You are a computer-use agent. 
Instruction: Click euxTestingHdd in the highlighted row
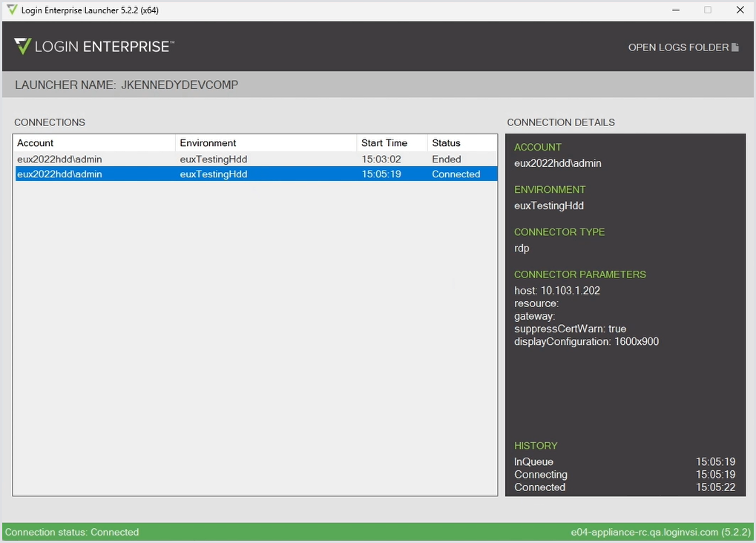point(214,174)
